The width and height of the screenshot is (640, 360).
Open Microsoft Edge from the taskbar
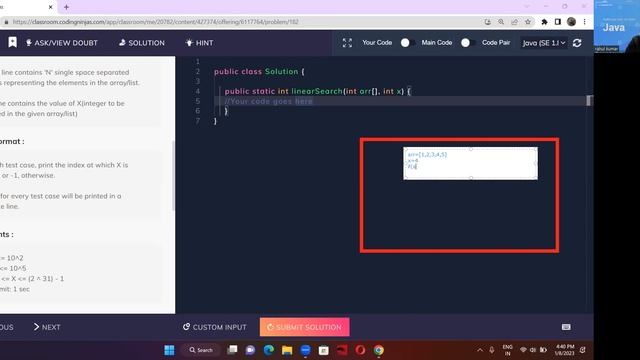click(x=269, y=350)
